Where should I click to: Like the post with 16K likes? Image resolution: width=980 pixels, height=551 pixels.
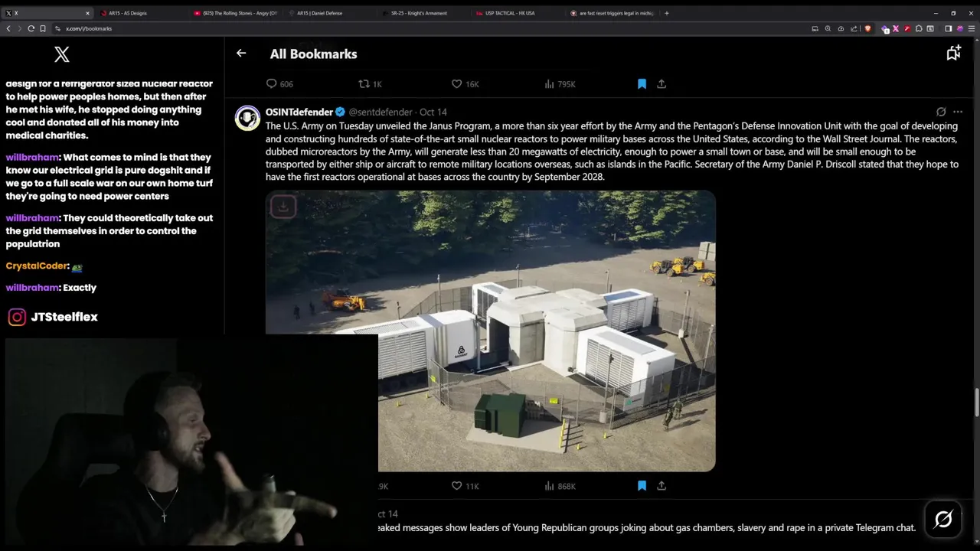[465, 83]
